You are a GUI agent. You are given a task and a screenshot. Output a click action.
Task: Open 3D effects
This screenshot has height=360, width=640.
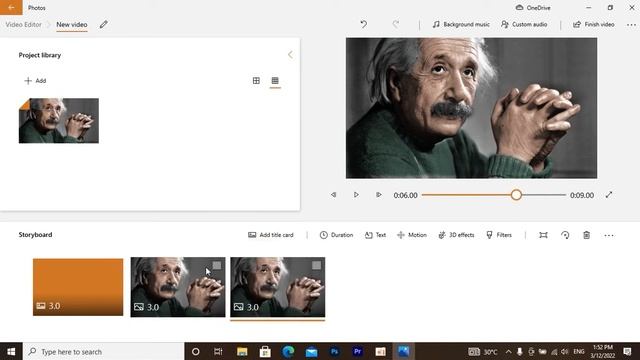coord(456,235)
